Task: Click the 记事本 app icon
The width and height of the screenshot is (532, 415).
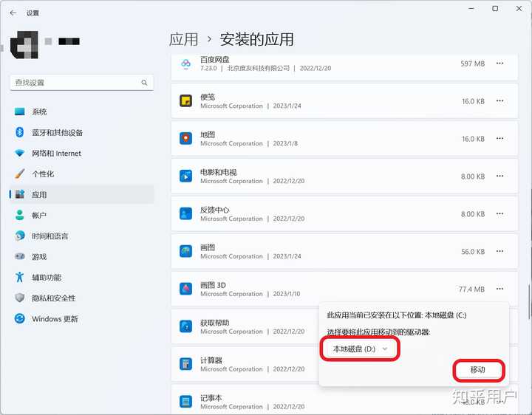Action: click(x=185, y=402)
